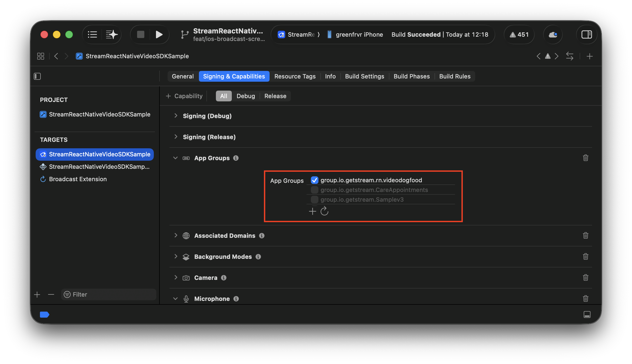This screenshot has width=632, height=364.
Task: Go back in editor history
Action: click(x=56, y=56)
